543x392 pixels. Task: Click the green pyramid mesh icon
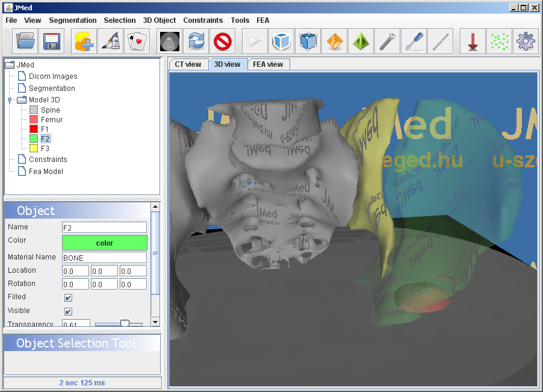361,42
